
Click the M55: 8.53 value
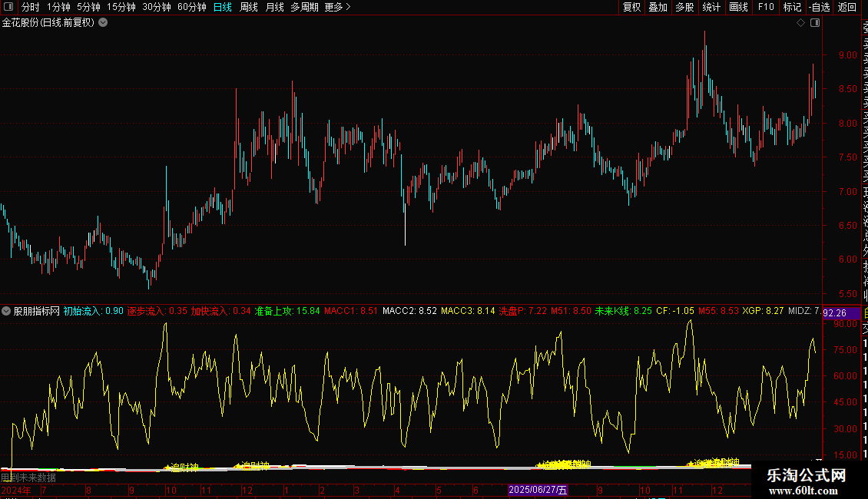click(x=718, y=311)
